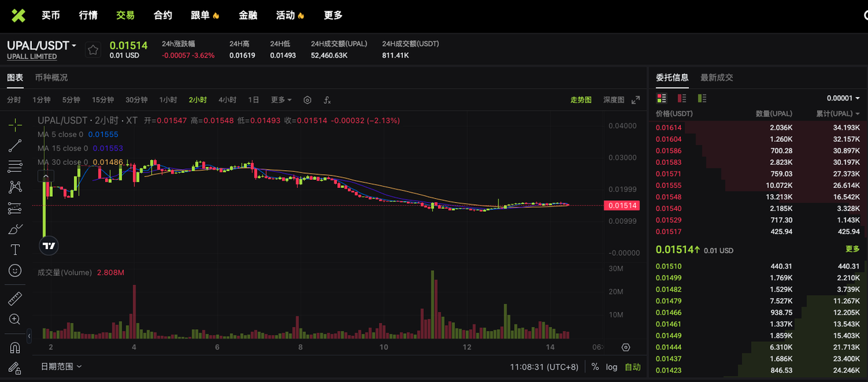Viewport: 868px width, 382px height.
Task: Open the emoji icons tool
Action: pos(15,270)
